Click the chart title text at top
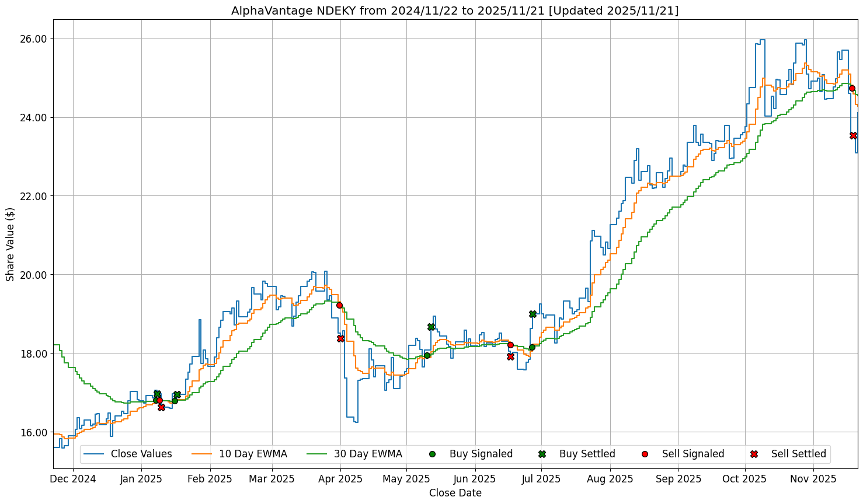 pos(455,10)
